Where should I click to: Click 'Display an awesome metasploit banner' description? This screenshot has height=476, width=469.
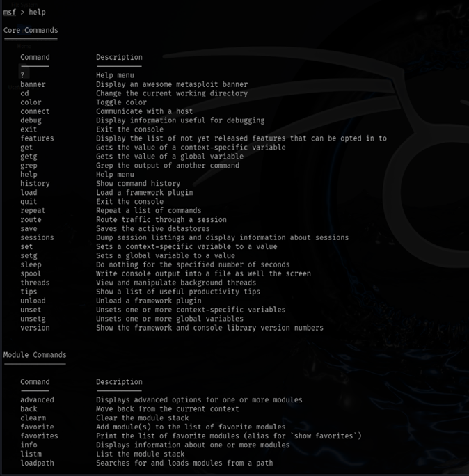click(x=172, y=84)
